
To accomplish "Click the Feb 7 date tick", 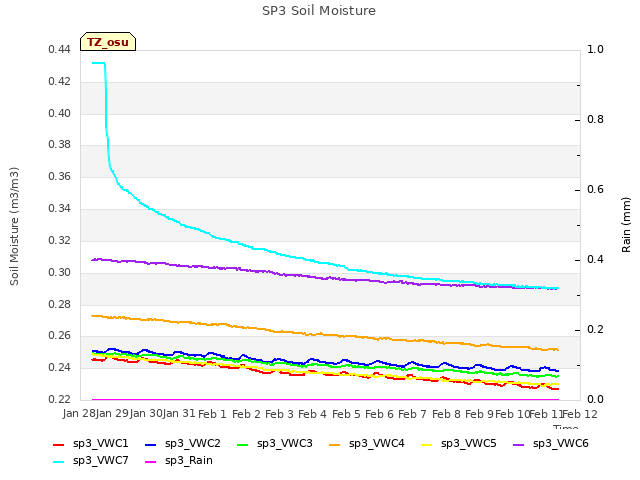I will click(412, 414).
